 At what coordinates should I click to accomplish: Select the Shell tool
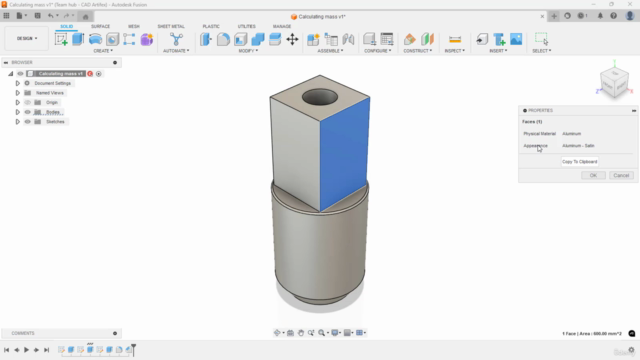240,39
